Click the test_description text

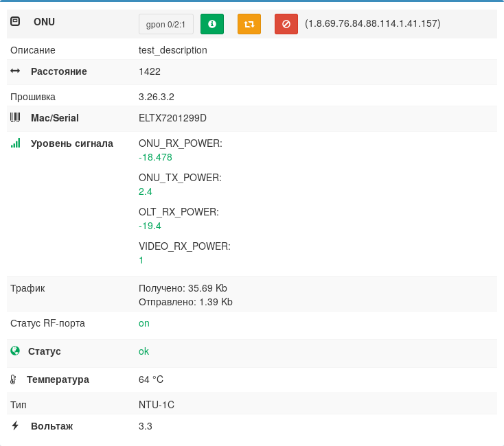(172, 50)
